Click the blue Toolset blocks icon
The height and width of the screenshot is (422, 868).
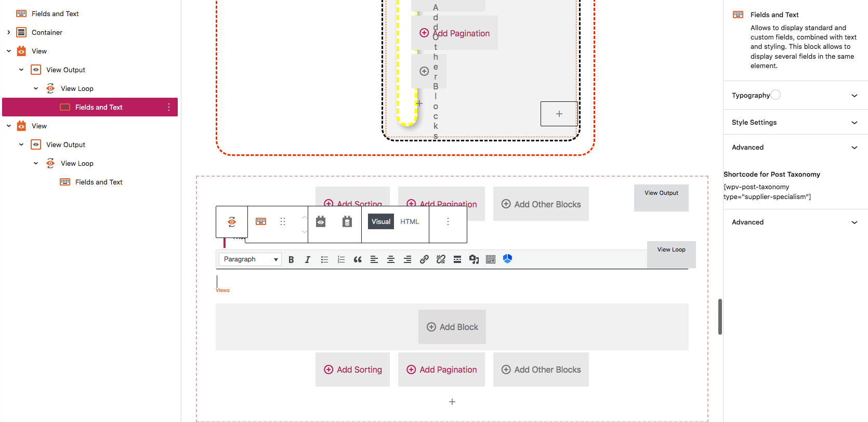(508, 259)
